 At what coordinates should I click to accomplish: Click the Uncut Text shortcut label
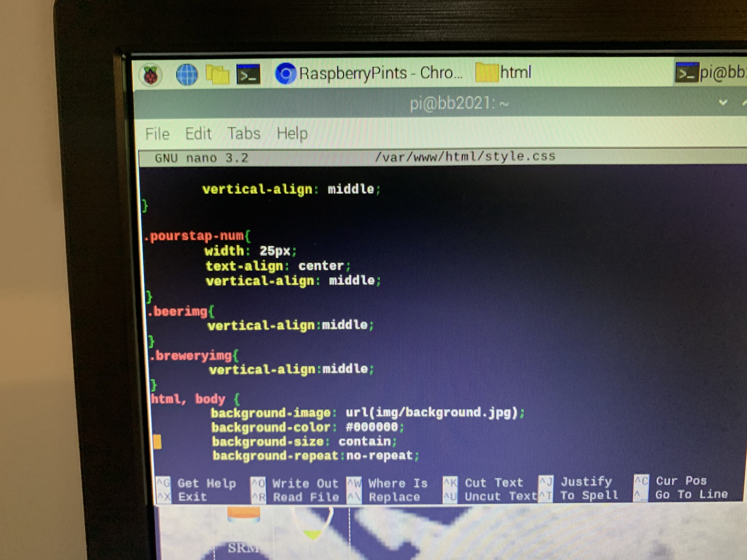(x=501, y=496)
